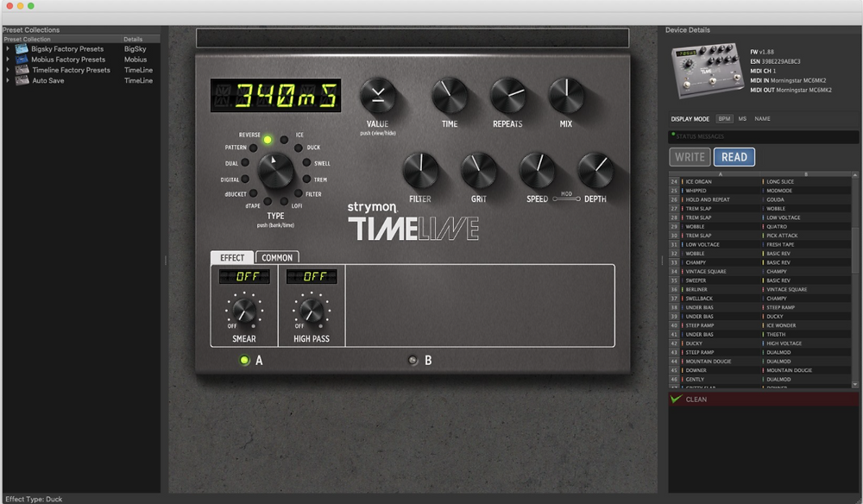This screenshot has width=863, height=504.
Task: Click the Auto Save collection icon
Action: (22, 80)
